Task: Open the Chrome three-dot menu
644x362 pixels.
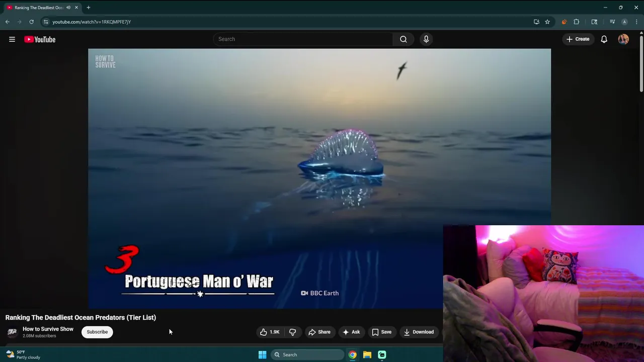Action: point(636,22)
